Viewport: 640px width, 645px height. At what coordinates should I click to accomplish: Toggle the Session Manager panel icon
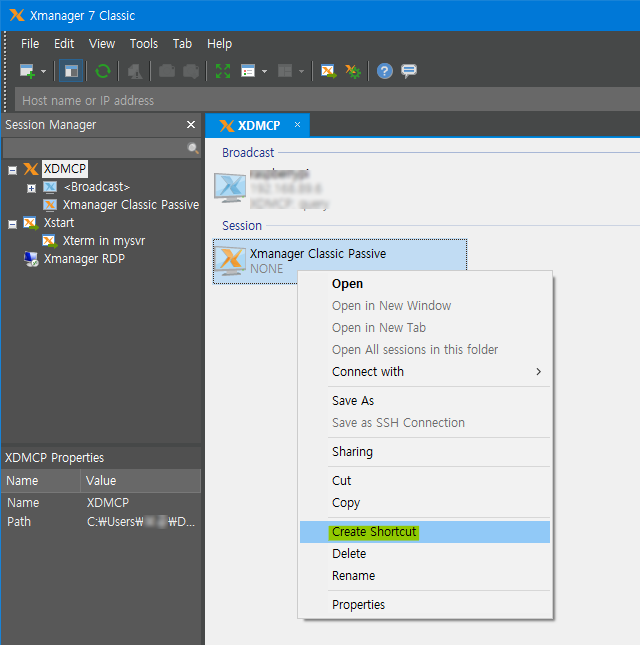[x=70, y=71]
